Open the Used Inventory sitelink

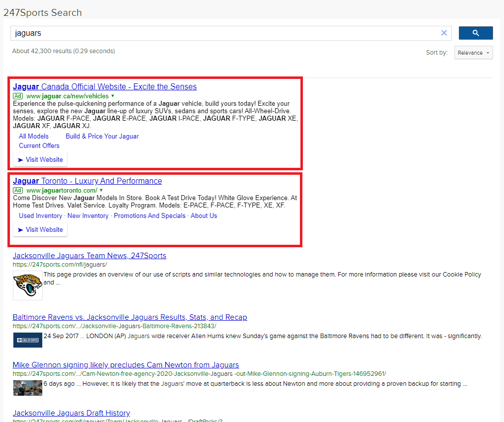point(41,215)
